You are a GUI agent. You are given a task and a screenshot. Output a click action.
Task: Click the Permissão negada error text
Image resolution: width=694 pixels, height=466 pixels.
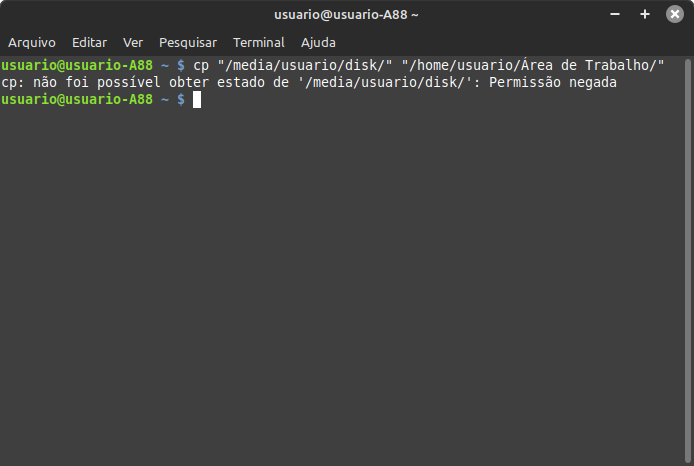click(553, 82)
